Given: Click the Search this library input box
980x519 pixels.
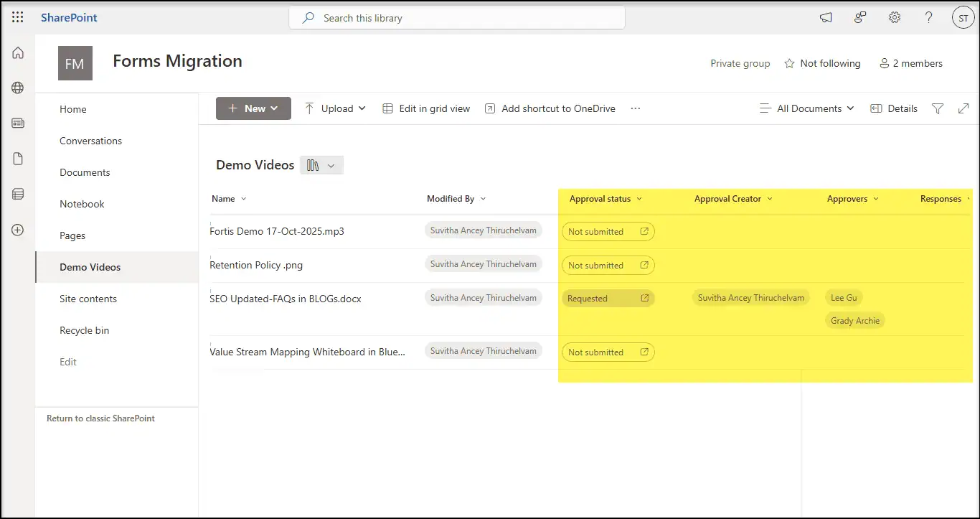Looking at the screenshot, I should point(457,17).
